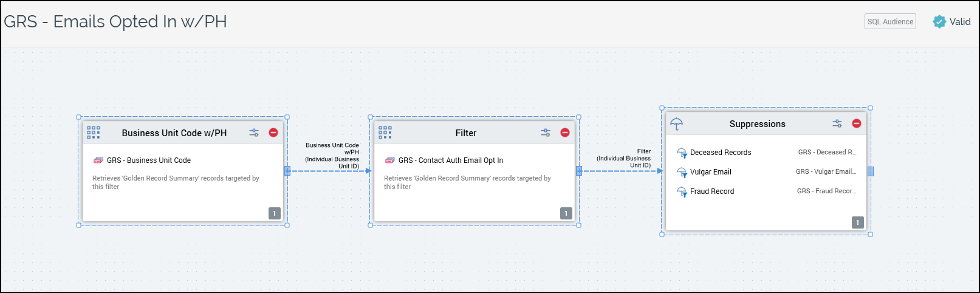The height and width of the screenshot is (293, 980).
Task: Open settings sliders on the Suppressions block
Action: (x=837, y=123)
